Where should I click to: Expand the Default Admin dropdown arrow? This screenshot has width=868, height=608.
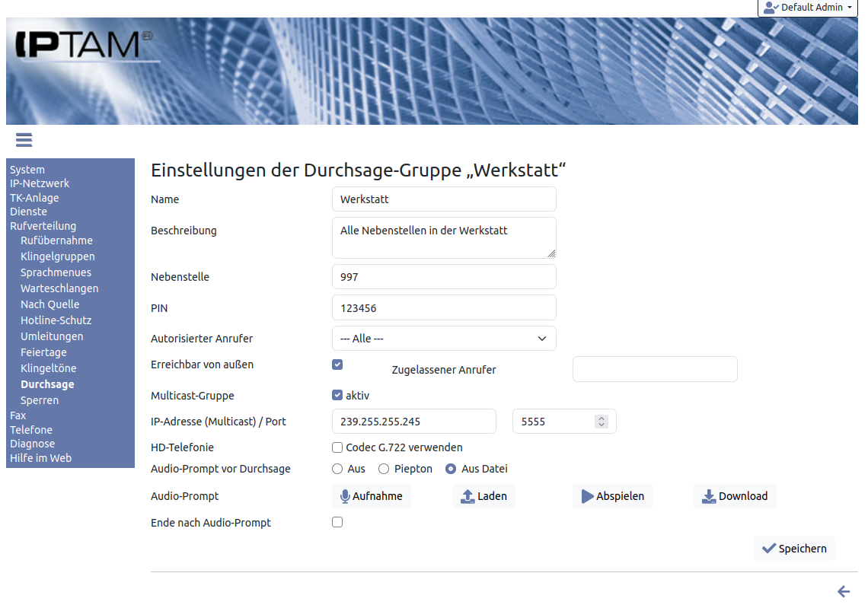point(850,8)
